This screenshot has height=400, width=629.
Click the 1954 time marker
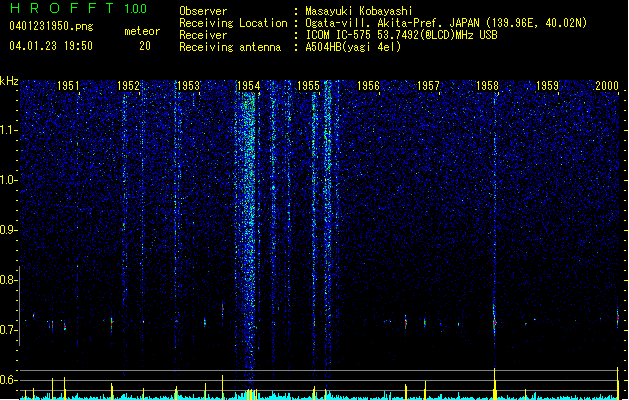248,86
